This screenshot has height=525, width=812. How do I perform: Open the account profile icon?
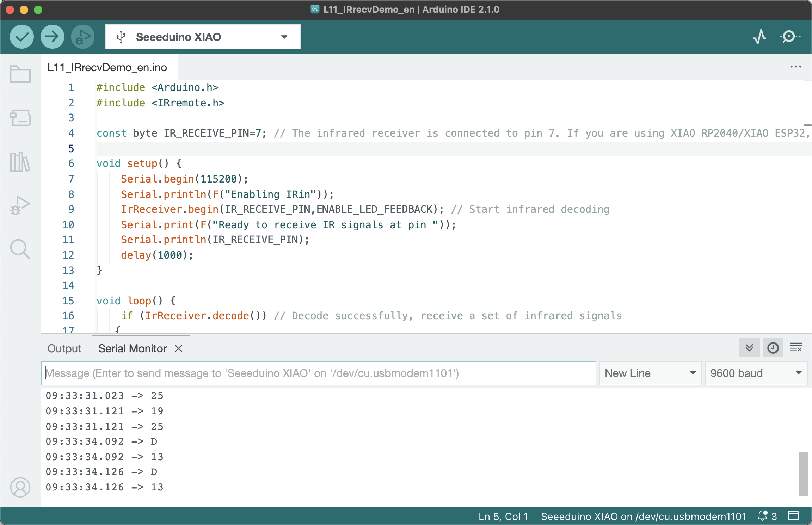[x=20, y=487]
